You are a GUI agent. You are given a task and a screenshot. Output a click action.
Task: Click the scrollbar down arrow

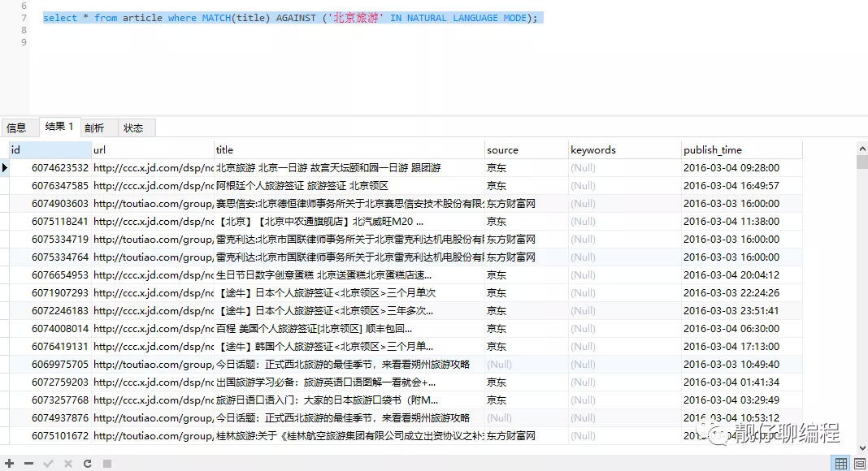[862, 447]
